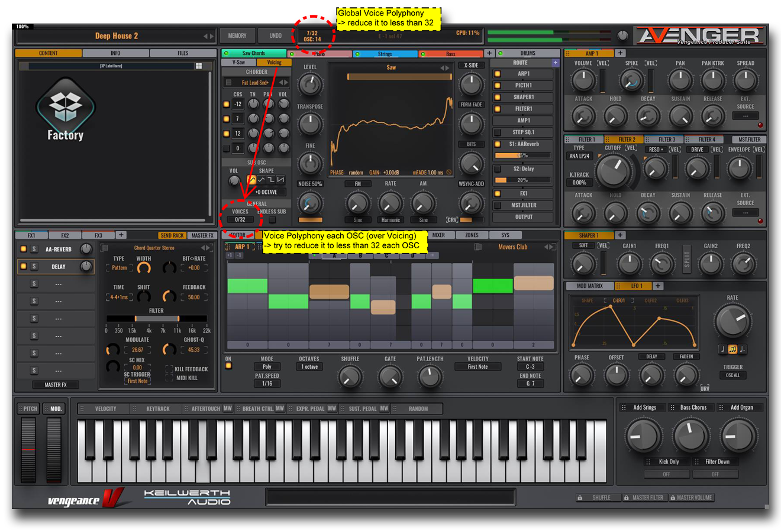Toggle Kill Feedback option in delay
The width and height of the screenshot is (781, 532).
[169, 369]
